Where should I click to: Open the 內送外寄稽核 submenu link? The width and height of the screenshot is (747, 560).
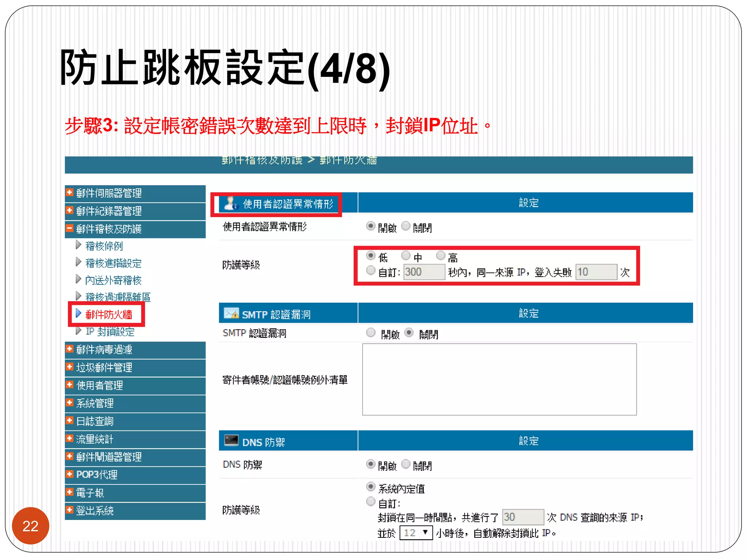[x=113, y=280]
